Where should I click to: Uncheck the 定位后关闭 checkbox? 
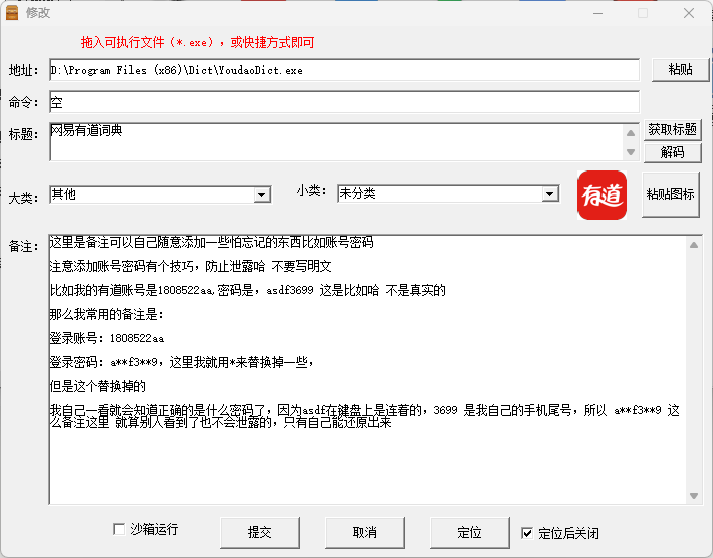coord(527,533)
